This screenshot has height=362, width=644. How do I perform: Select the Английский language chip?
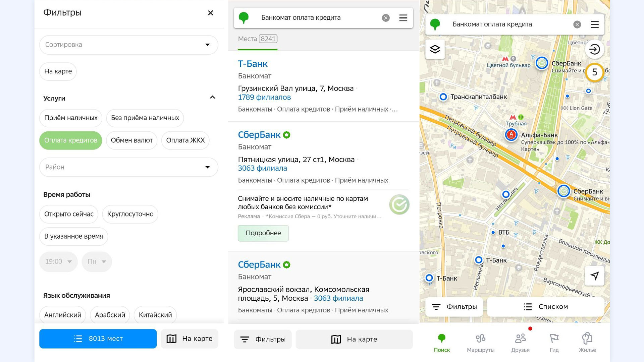tap(63, 315)
